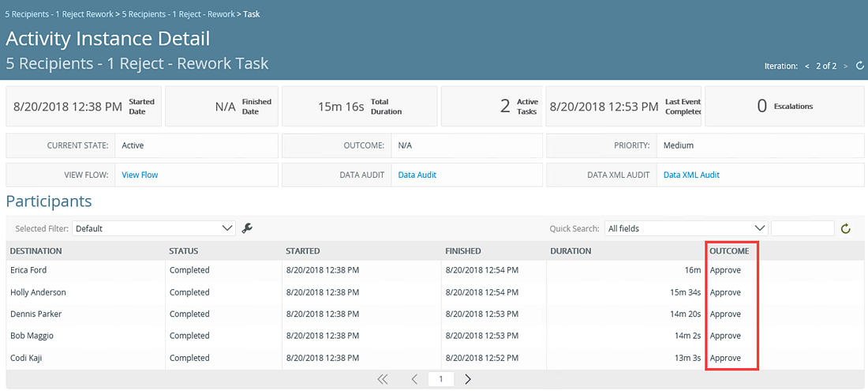
Task: Open the Selected Filter dropdown
Action: [x=154, y=228]
